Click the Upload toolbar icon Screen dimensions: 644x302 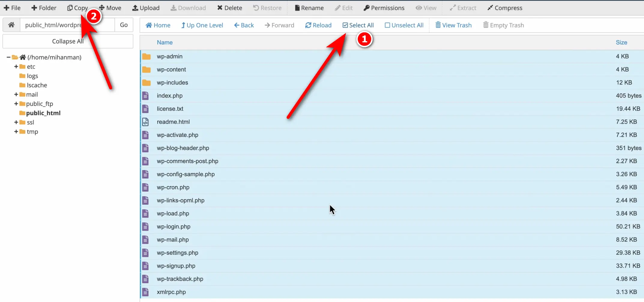pyautogui.click(x=135, y=8)
